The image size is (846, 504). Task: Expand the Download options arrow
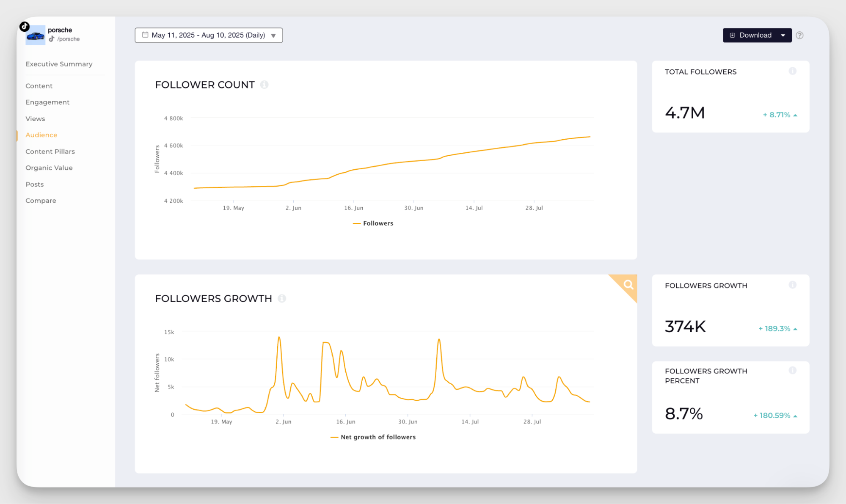783,35
